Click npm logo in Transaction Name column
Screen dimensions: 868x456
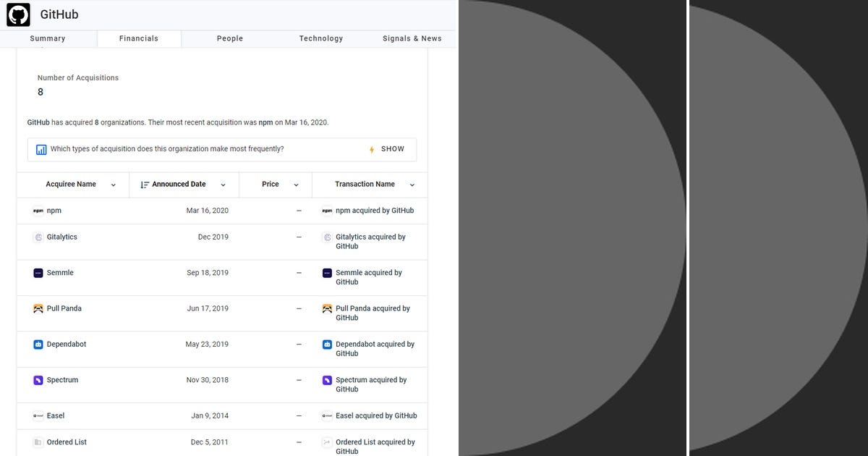(327, 211)
